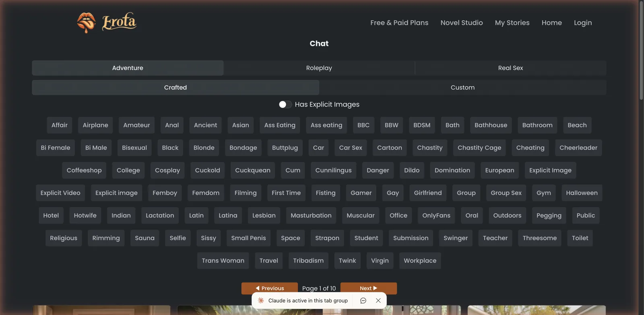Pick the Cheerleader tag
This screenshot has height=315, width=644.
(578, 148)
